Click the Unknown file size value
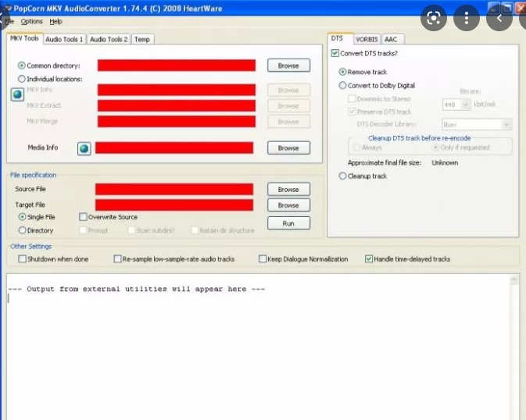 pyautogui.click(x=445, y=163)
